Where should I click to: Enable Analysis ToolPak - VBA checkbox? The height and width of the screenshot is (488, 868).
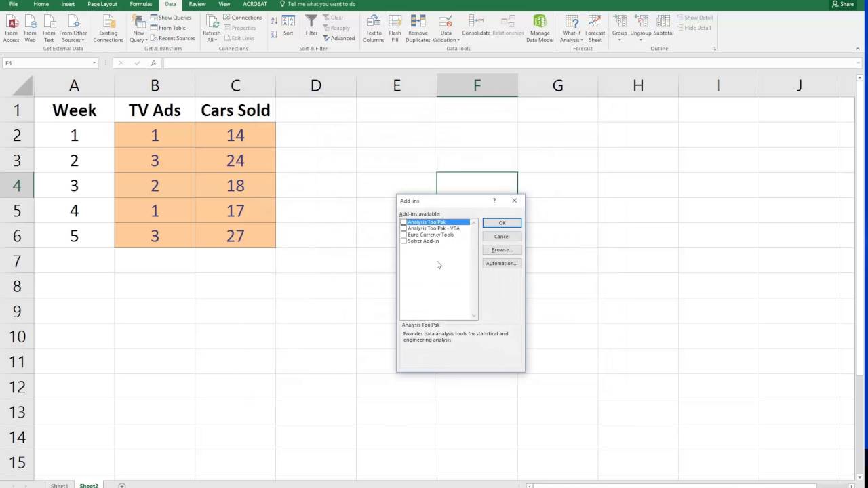404,228
